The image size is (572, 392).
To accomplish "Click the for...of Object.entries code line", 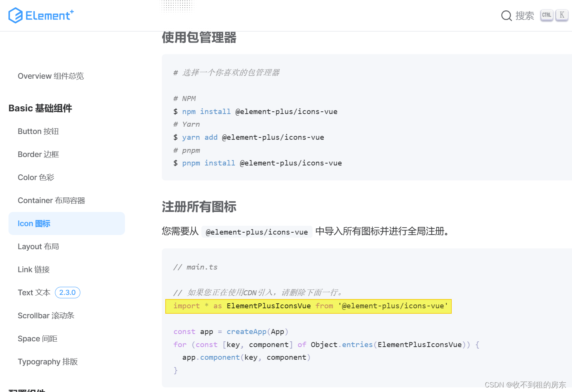I will pyautogui.click(x=326, y=345).
